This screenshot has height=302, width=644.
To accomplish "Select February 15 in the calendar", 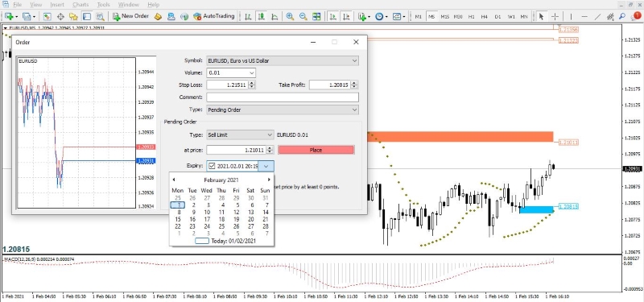I will click(x=178, y=219).
